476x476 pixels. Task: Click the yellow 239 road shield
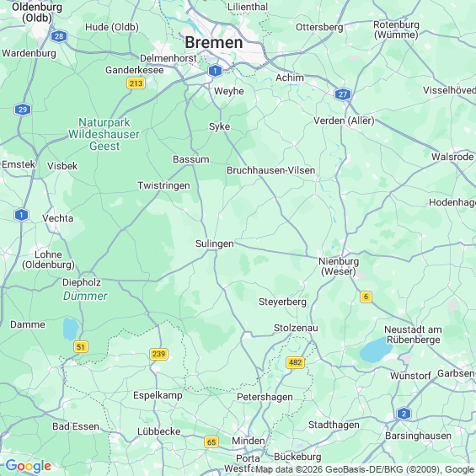click(158, 354)
